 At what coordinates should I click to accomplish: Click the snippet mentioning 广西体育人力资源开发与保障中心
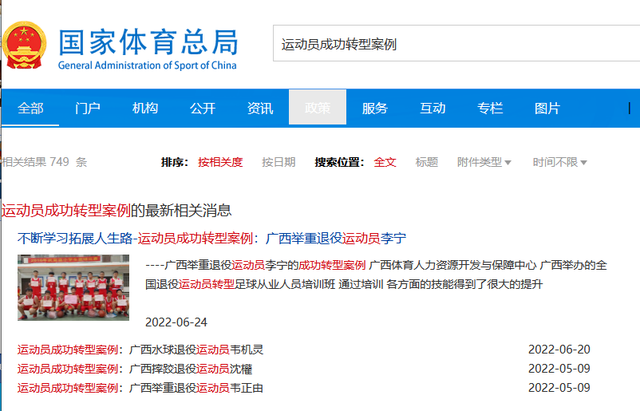click(376, 275)
